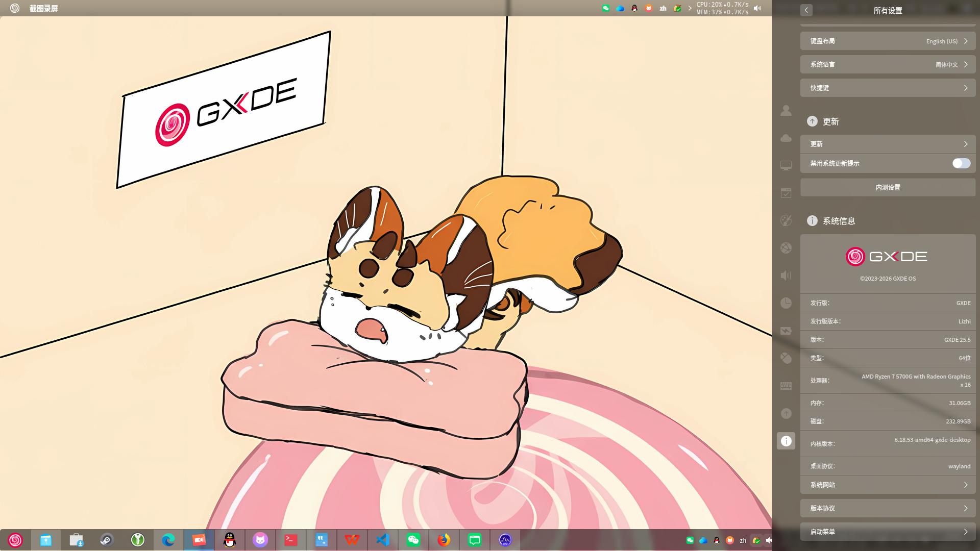Open the Cloud sync section in sidebar
Viewport: 980px width, 551px height.
786,138
